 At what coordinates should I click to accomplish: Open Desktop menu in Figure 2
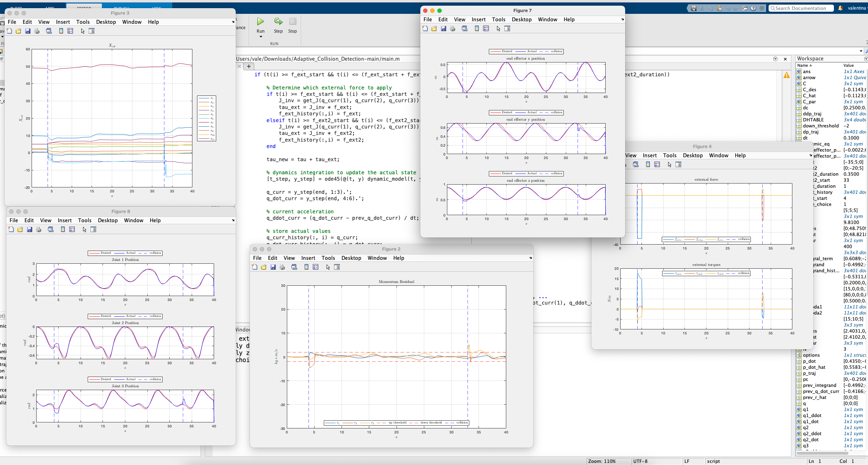pos(351,258)
